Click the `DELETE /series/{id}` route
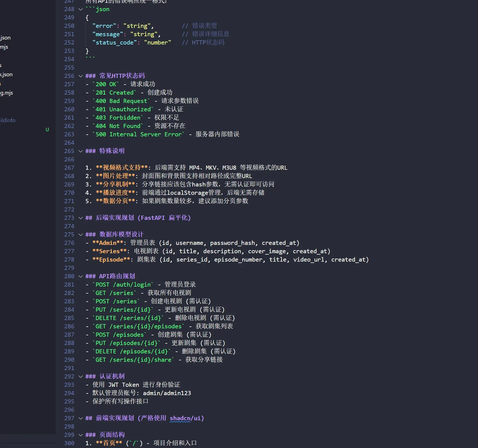This screenshot has height=448, width=478. click(x=128, y=318)
